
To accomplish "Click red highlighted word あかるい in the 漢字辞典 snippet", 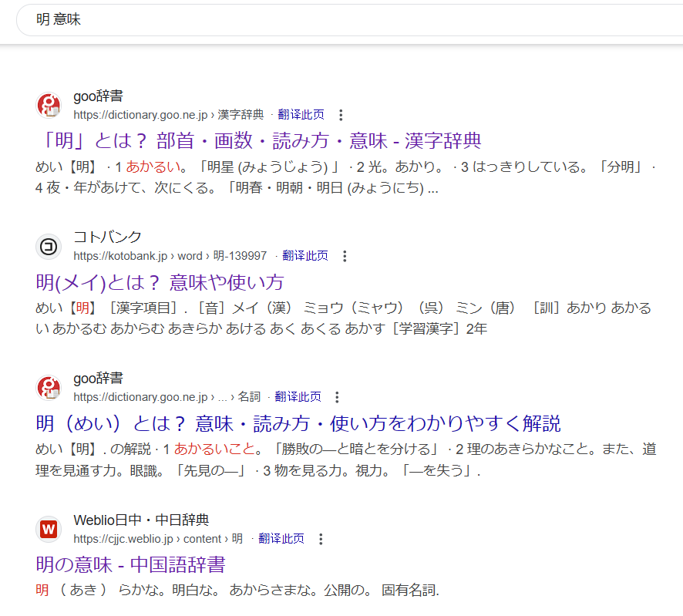I will 153,167.
